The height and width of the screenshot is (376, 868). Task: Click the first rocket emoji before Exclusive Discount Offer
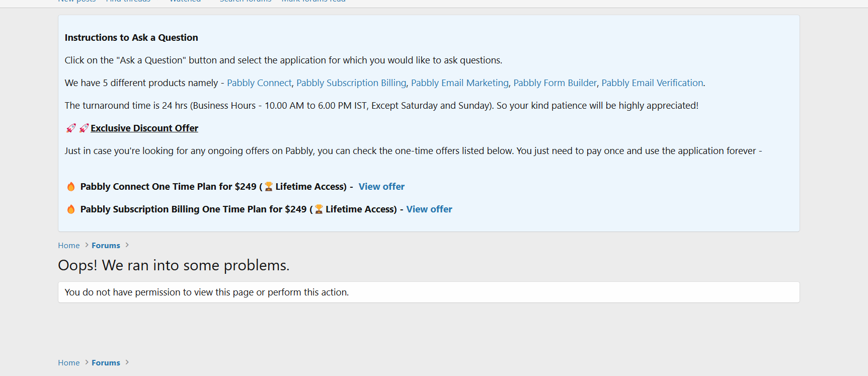point(71,128)
